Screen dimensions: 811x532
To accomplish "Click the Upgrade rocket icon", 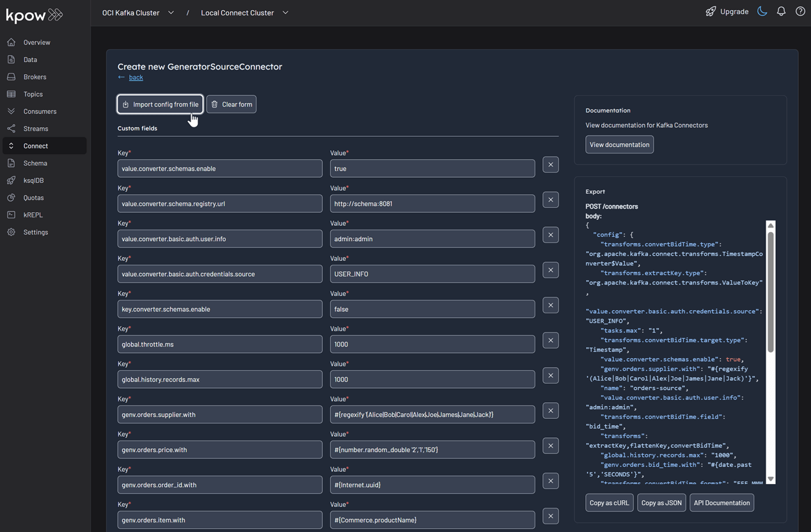I will [711, 12].
